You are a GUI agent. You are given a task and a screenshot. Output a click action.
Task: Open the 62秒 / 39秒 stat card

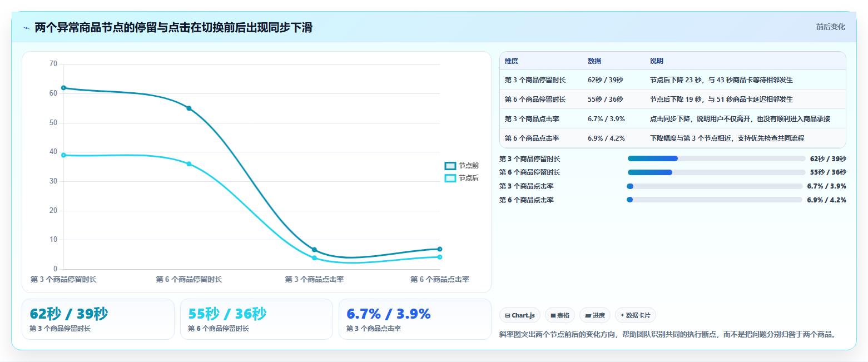98,319
